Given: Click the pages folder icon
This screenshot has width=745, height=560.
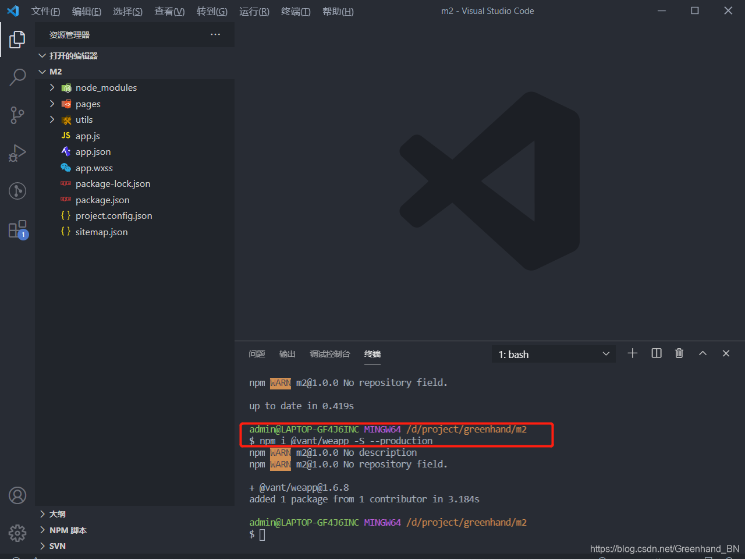Looking at the screenshot, I should 66,104.
